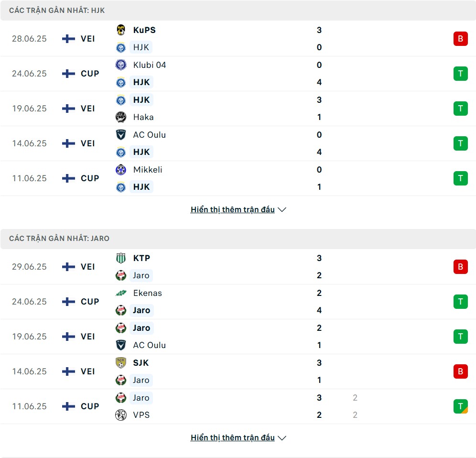
Task: Click the Ekenas team logo
Action: (x=121, y=293)
